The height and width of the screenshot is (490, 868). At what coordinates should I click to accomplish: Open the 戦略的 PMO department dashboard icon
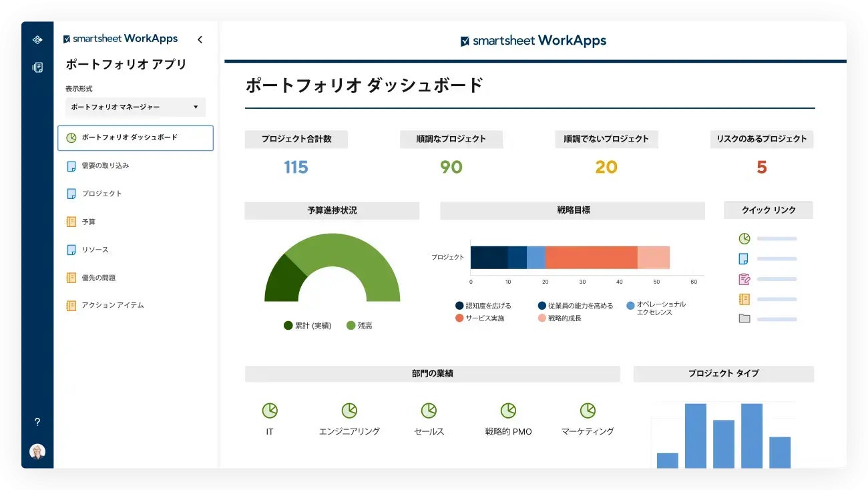(x=508, y=411)
